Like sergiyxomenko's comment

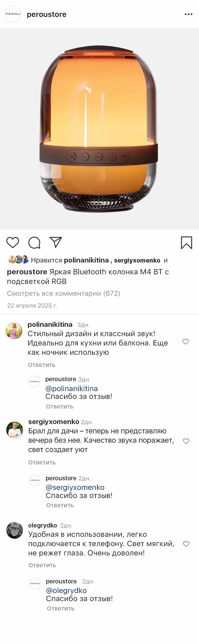[x=186, y=441]
